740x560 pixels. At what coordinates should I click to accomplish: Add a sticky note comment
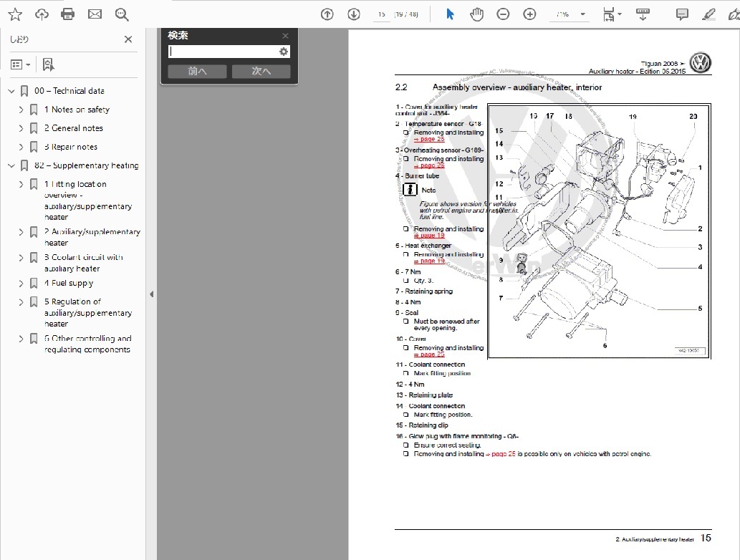coord(682,14)
